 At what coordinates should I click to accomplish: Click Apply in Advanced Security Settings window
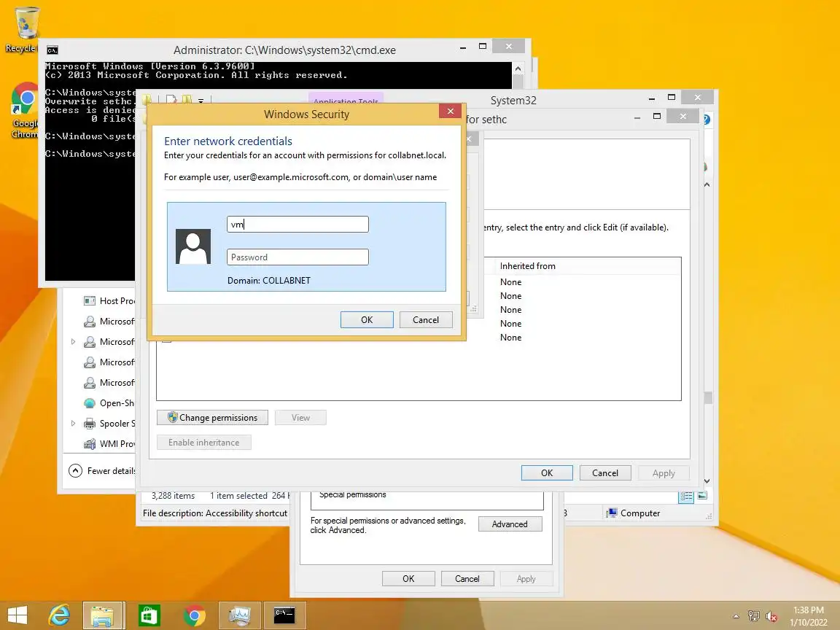pyautogui.click(x=664, y=473)
